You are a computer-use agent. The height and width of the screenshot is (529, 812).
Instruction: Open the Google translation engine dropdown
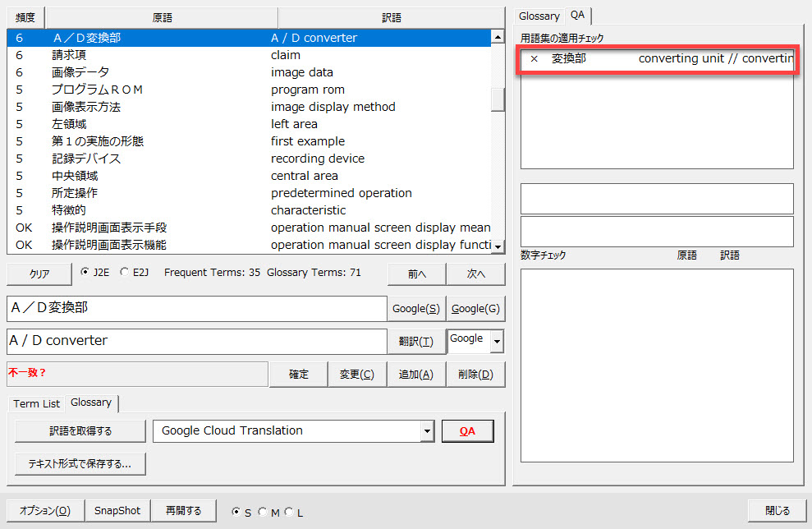coord(497,342)
